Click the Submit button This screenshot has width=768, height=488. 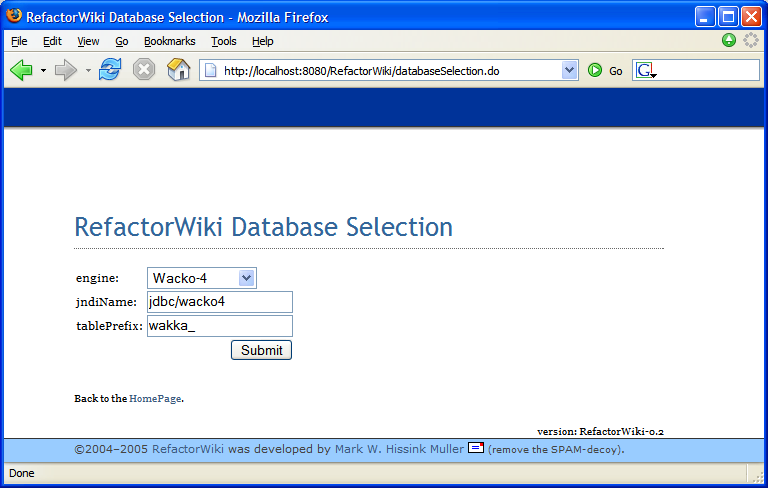262,350
